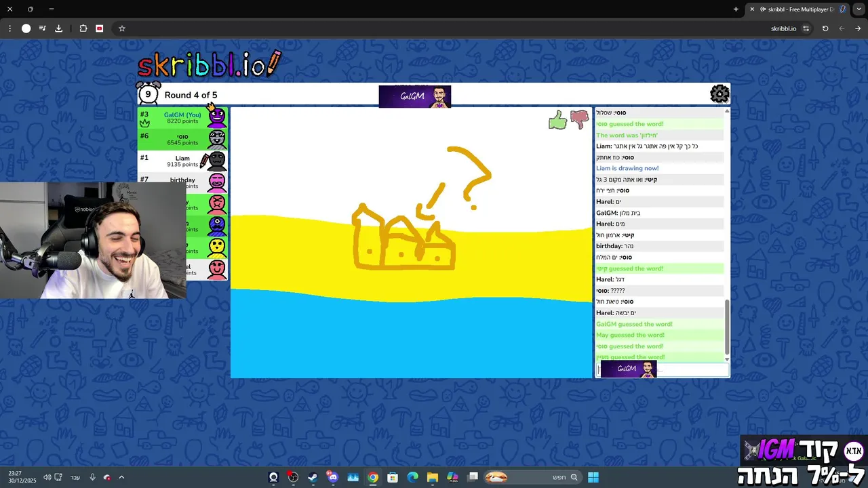Click GalGM (You) player row

pos(183,117)
